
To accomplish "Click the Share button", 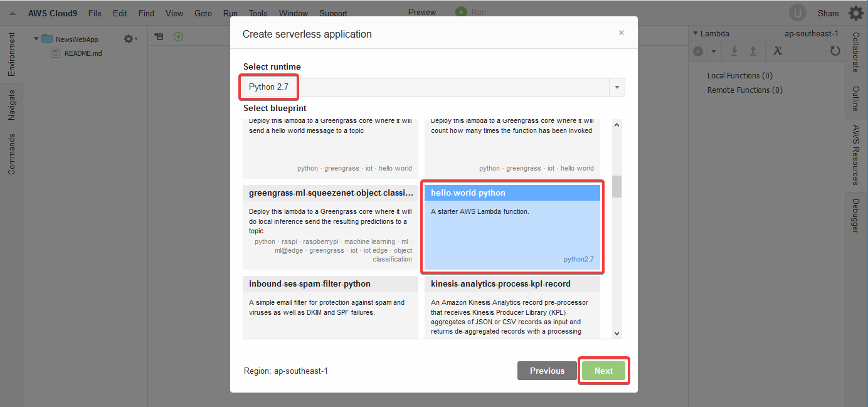I will tap(828, 13).
